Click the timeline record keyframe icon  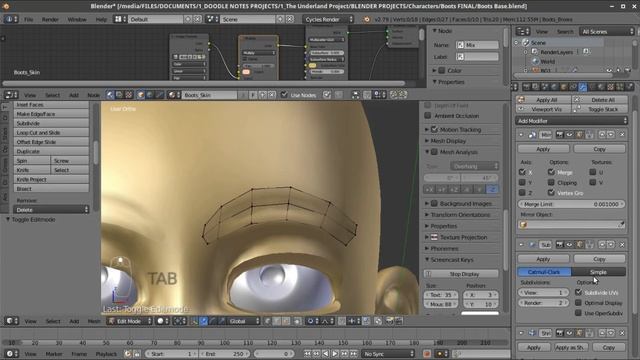click(427, 353)
